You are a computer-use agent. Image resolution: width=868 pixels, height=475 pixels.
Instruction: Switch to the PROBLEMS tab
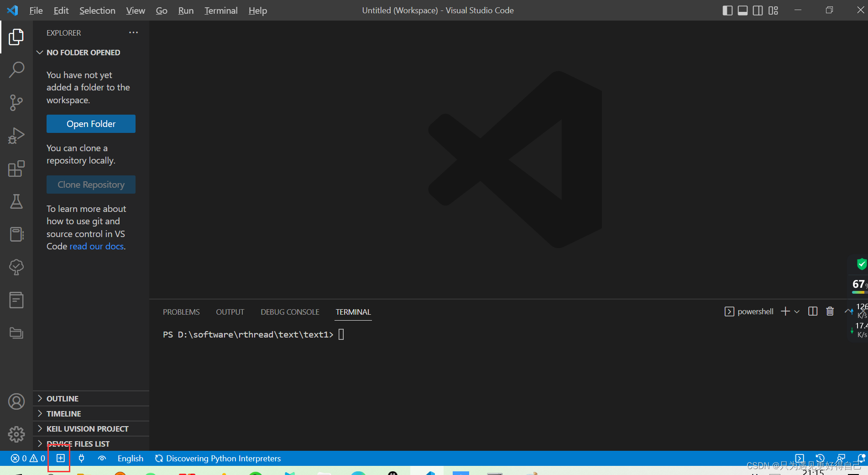pyautogui.click(x=181, y=312)
